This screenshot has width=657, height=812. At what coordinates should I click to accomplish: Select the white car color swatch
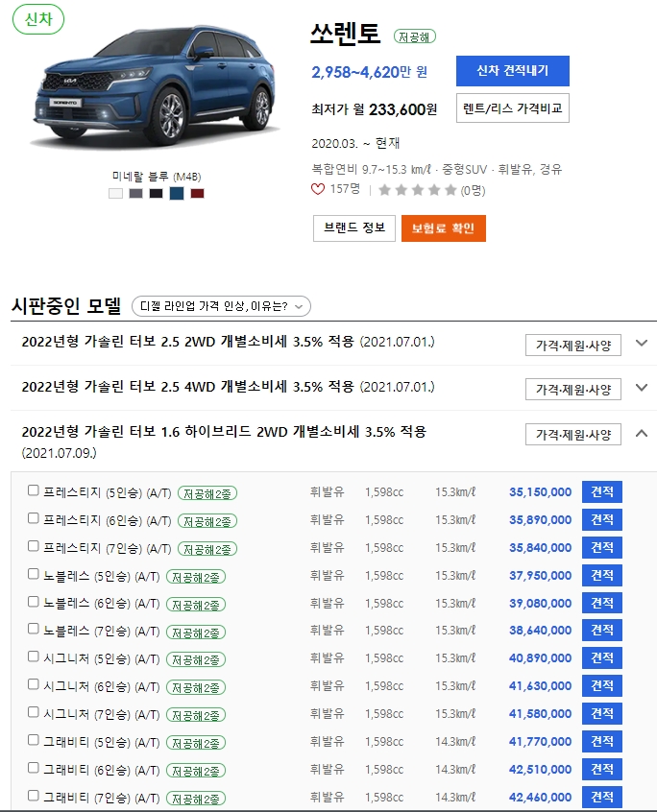[115, 194]
